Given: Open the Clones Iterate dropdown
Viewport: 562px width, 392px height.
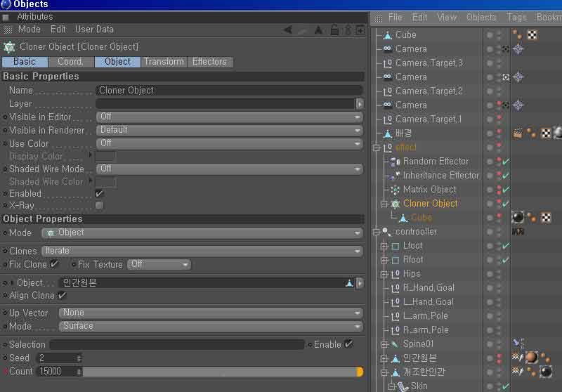Looking at the screenshot, I should [202, 251].
